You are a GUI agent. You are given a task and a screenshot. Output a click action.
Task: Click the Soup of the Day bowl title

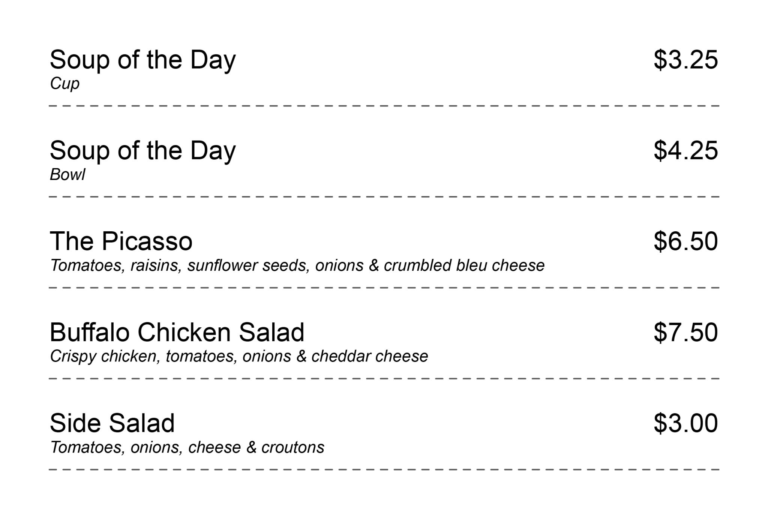pos(142,151)
